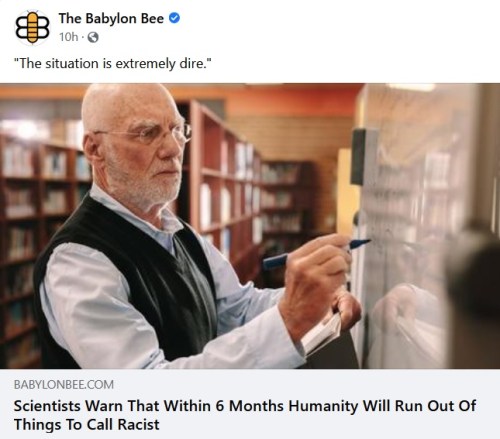Click the headline's second line "Things To Call Racist"

pos(87,425)
